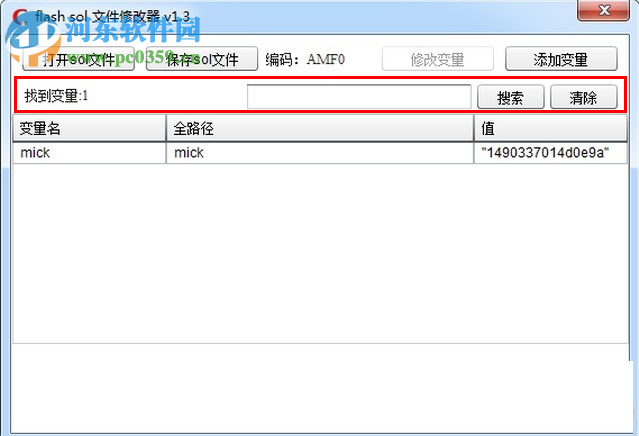639x436 pixels.
Task: Focus the variable search input field
Action: [359, 97]
